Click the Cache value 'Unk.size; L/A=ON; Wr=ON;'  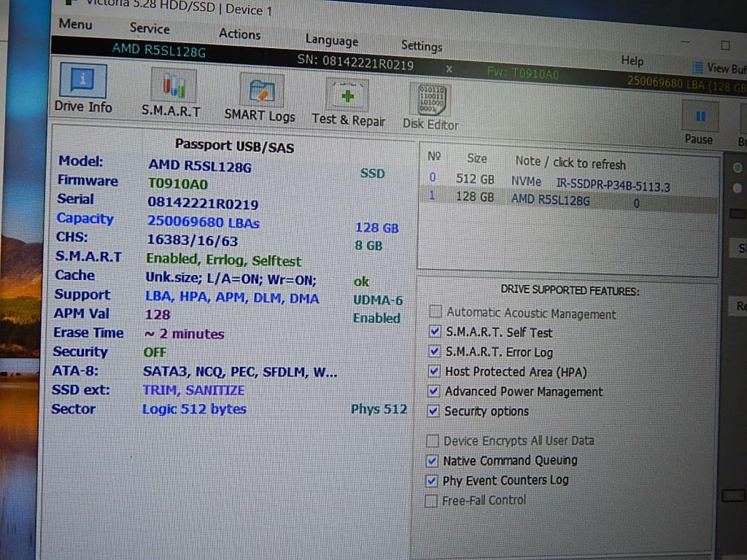231,279
